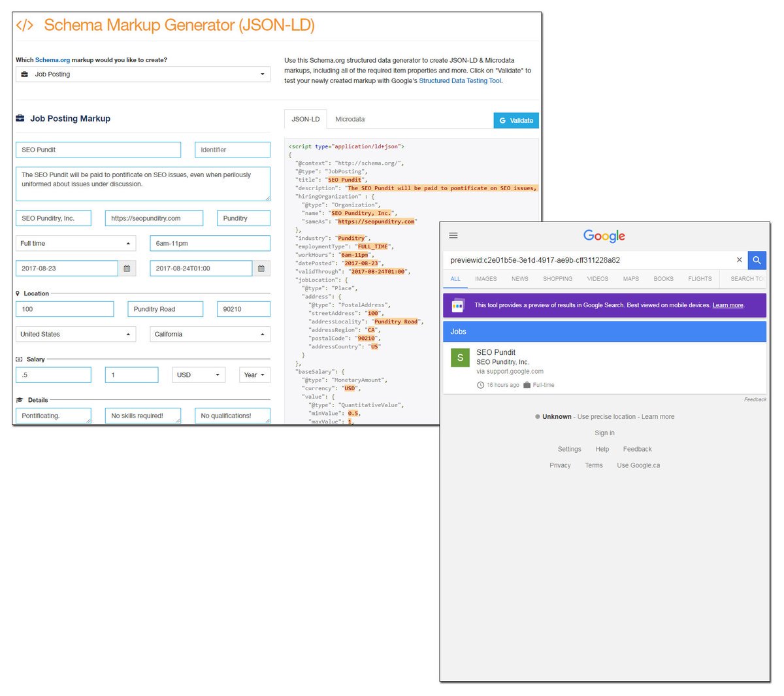This screenshot has height=696, width=784.
Task: Click the green S avatar of SEO Pundit job
Action: pyautogui.click(x=460, y=357)
